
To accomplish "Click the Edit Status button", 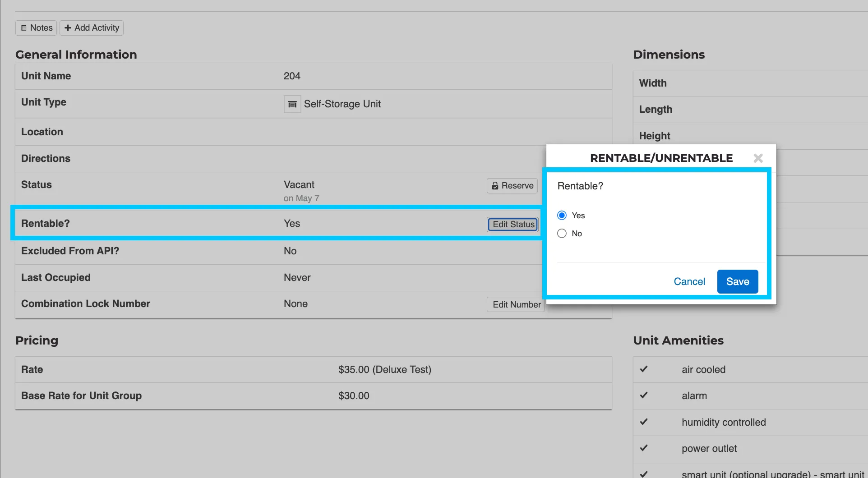I will tap(513, 225).
